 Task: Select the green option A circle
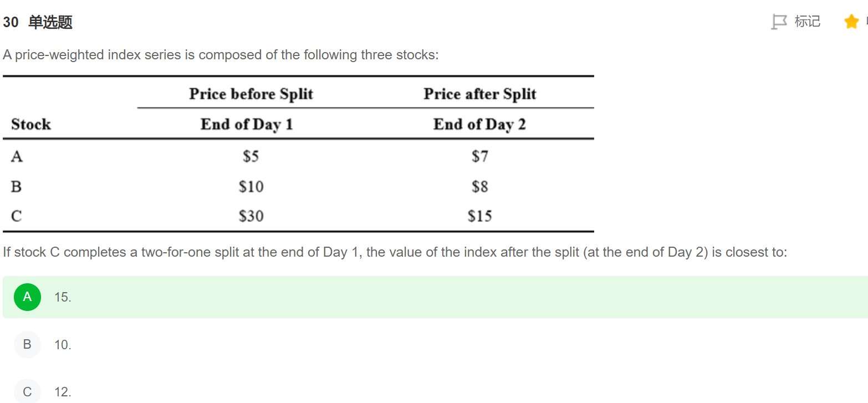pos(27,297)
